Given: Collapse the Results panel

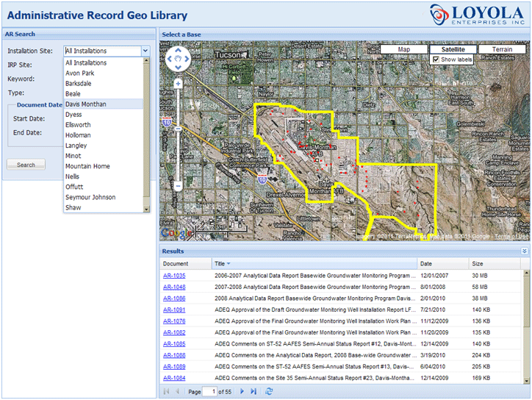Looking at the screenshot, I should tap(524, 251).
